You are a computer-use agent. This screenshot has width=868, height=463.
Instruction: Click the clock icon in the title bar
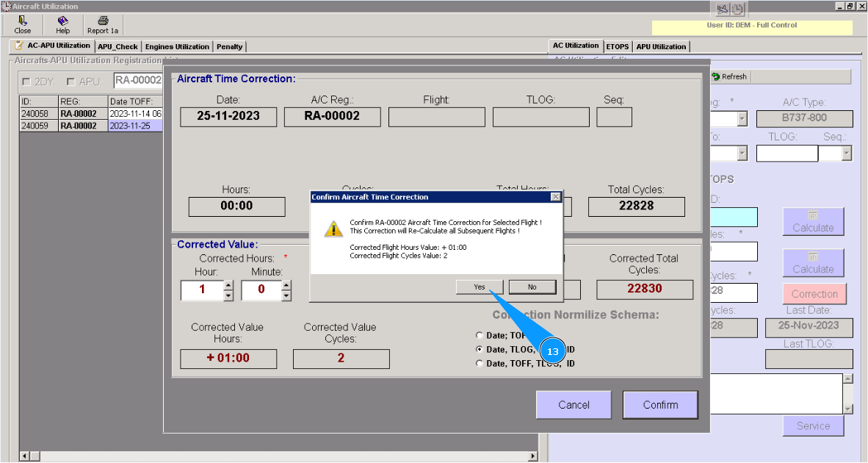coord(737,10)
